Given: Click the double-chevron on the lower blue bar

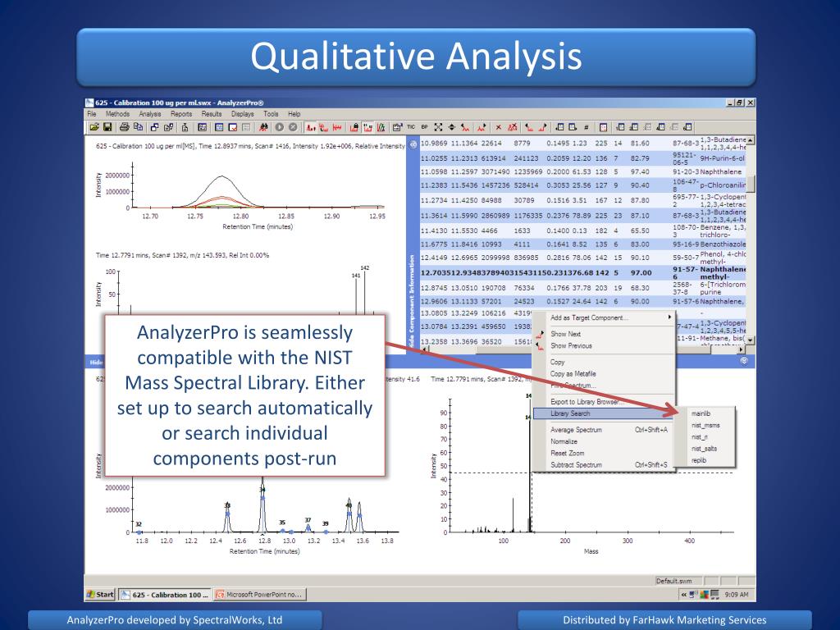Looking at the screenshot, I should [x=744, y=361].
